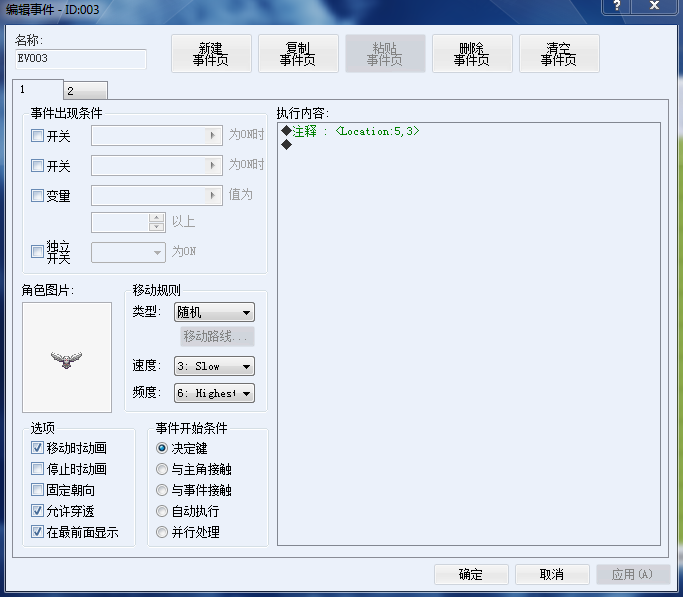Click the 清空事件页 button
The width and height of the screenshot is (683, 597).
pos(559,54)
